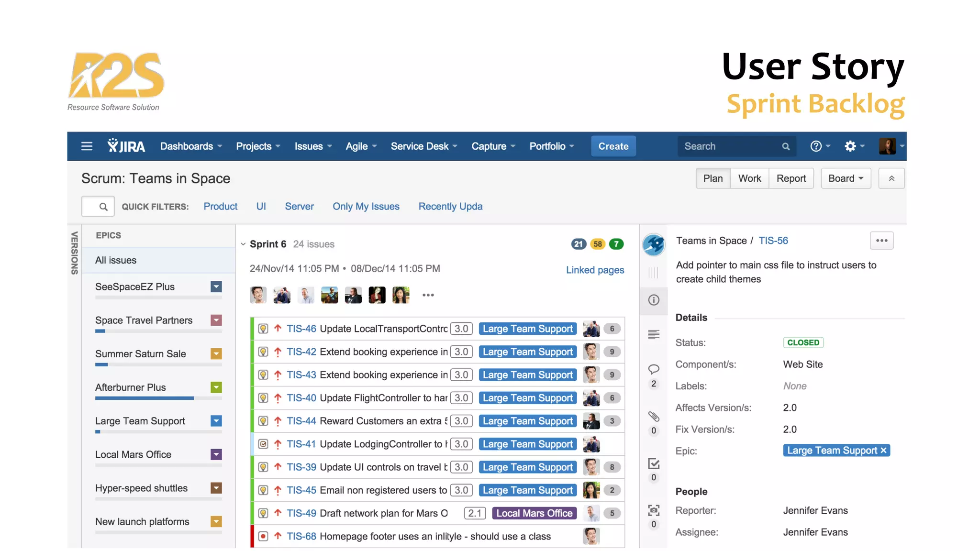Open the hamburger sidebar menu

click(87, 146)
